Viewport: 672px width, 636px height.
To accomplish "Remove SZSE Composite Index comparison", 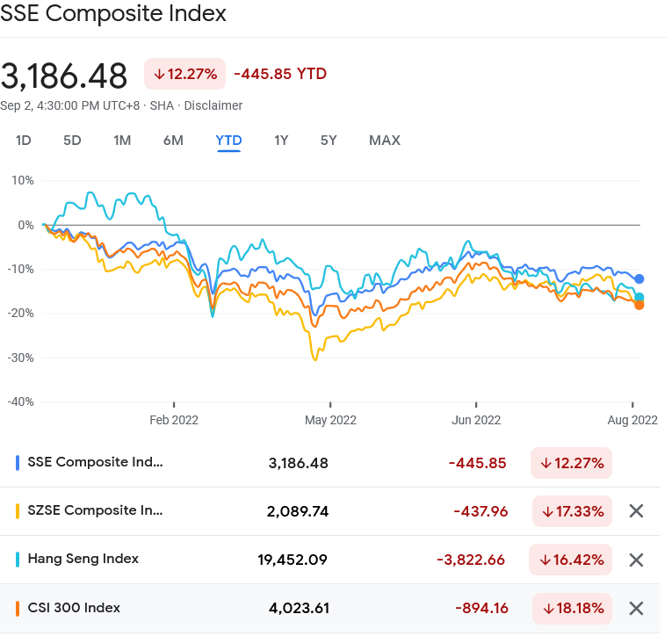I will tap(636, 511).
